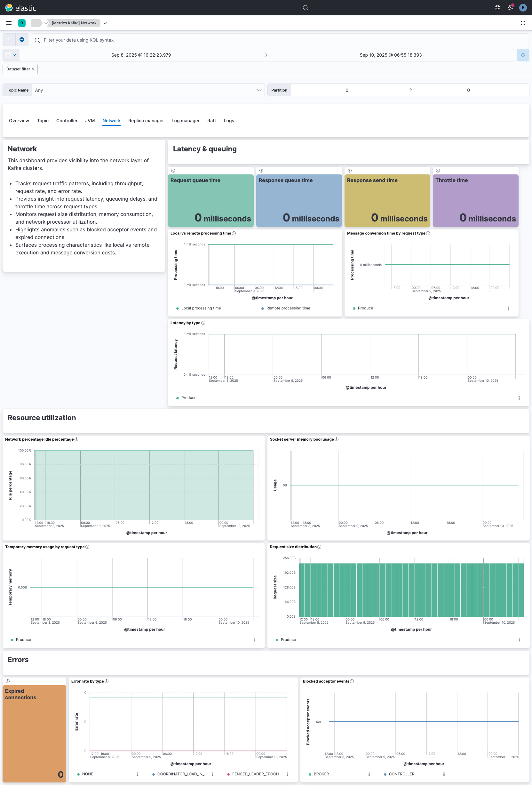This screenshot has height=785, width=532.
Task: Open the global search magnifier
Action: pyautogui.click(x=305, y=8)
